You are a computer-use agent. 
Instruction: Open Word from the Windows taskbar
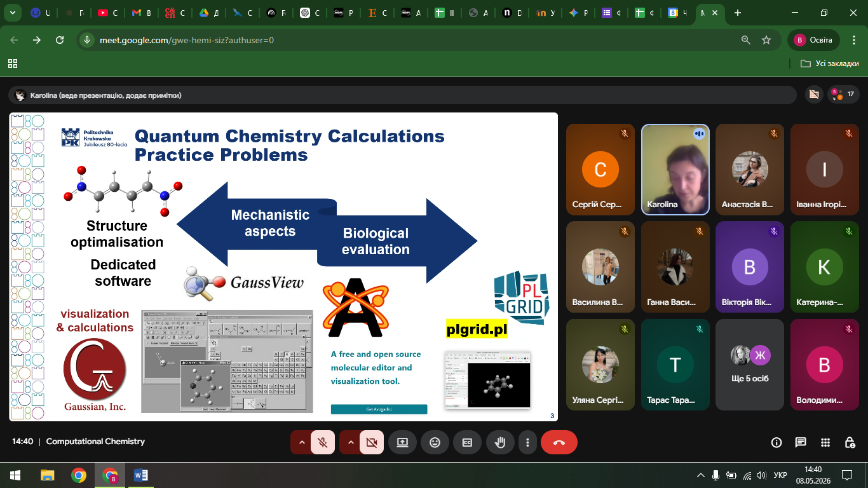pyautogui.click(x=141, y=475)
